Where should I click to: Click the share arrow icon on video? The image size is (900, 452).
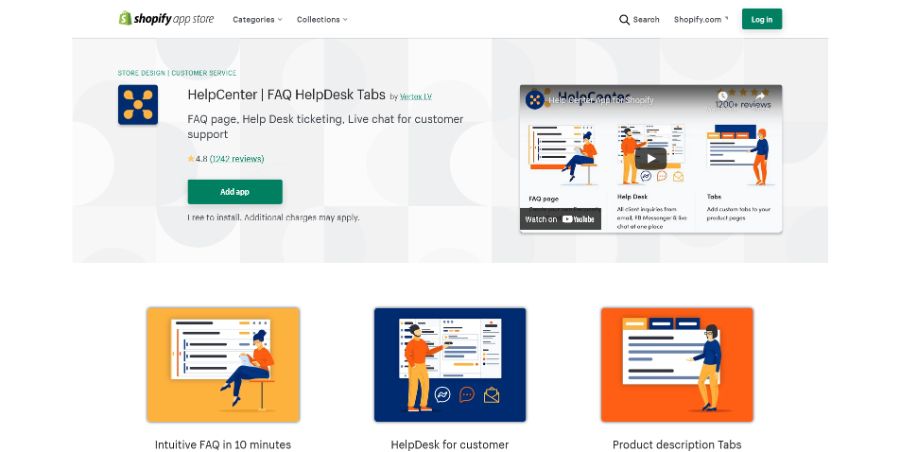[x=759, y=95]
